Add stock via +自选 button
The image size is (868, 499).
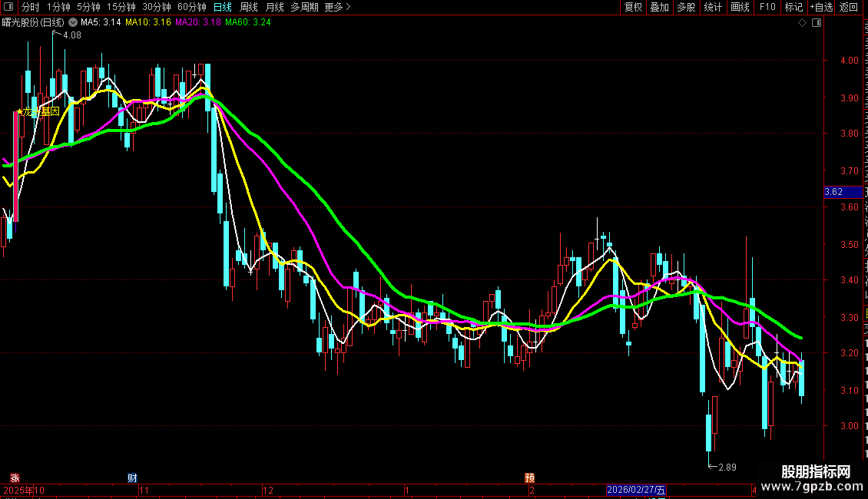[820, 7]
